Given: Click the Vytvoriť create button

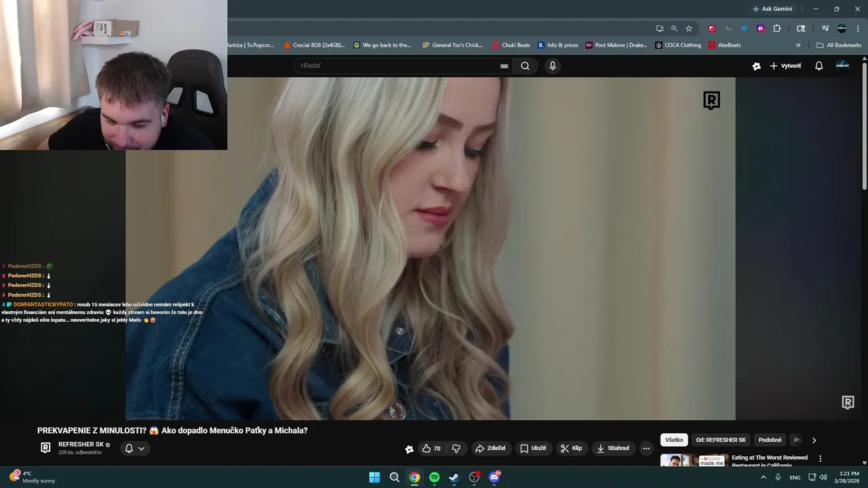Looking at the screenshot, I should (785, 66).
